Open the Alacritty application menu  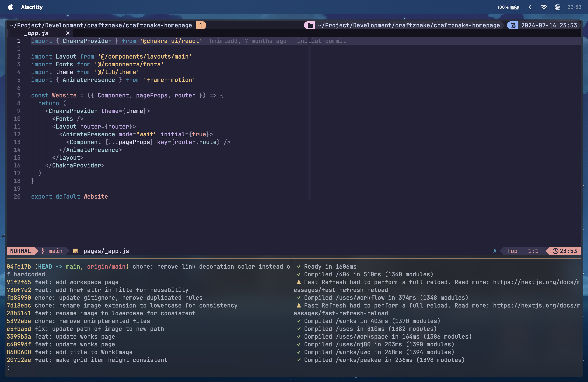pos(32,7)
